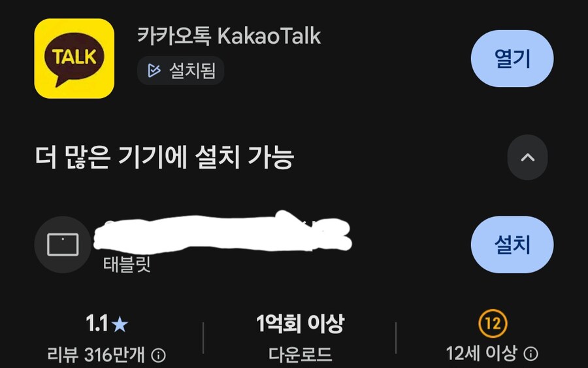Screen dimensions: 588x368
Task: Collapse the device list with the chevron
Action: (x=528, y=157)
